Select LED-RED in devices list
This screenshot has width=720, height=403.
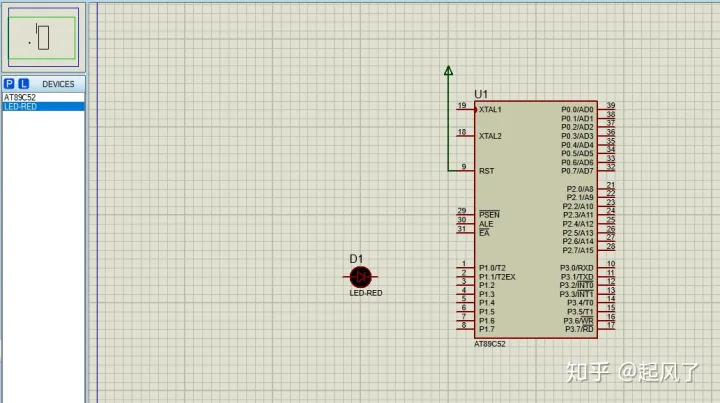[x=44, y=106]
